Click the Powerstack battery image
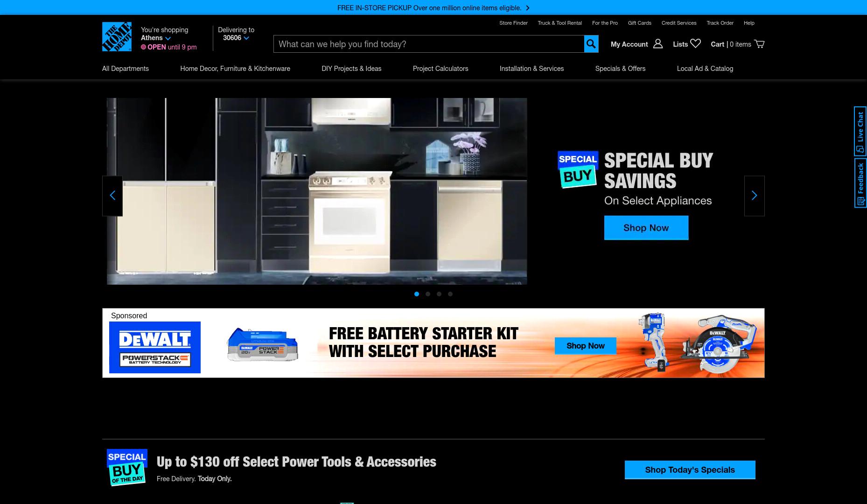This screenshot has width=867, height=504. pos(262,345)
